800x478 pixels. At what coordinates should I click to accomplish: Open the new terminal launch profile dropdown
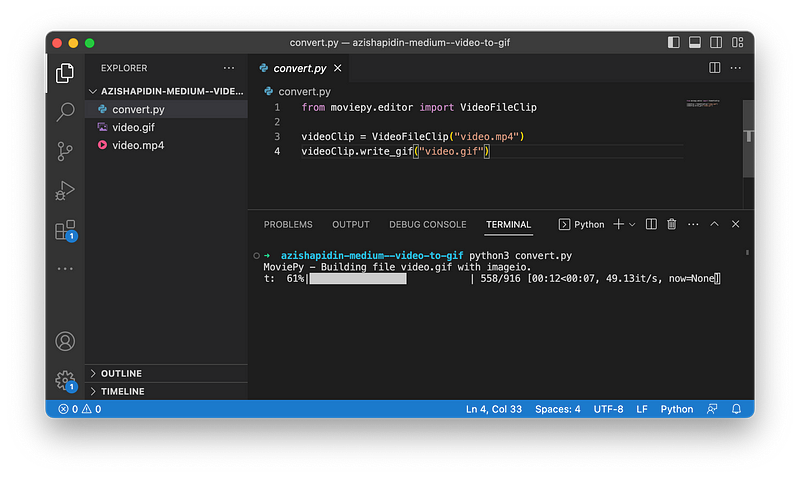coord(632,224)
